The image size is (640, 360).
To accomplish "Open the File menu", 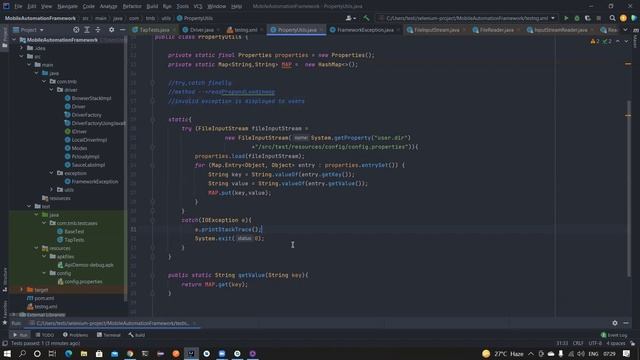I will pyautogui.click(x=18, y=6).
